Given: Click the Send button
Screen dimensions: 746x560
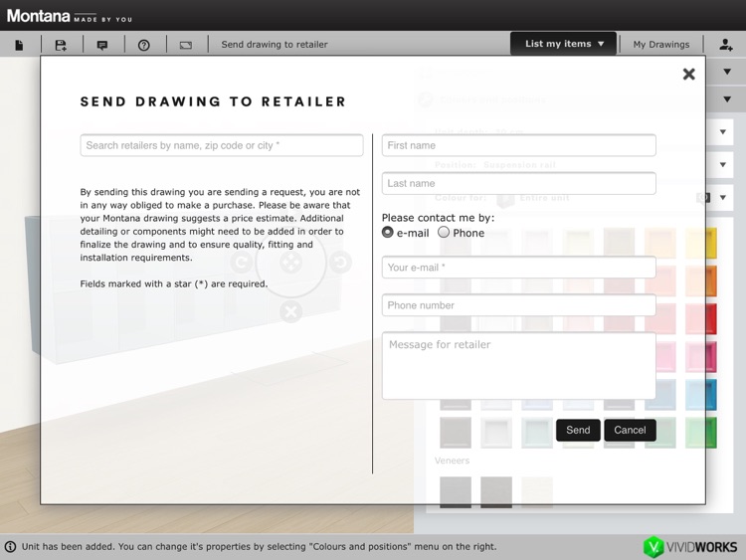Looking at the screenshot, I should click(578, 430).
